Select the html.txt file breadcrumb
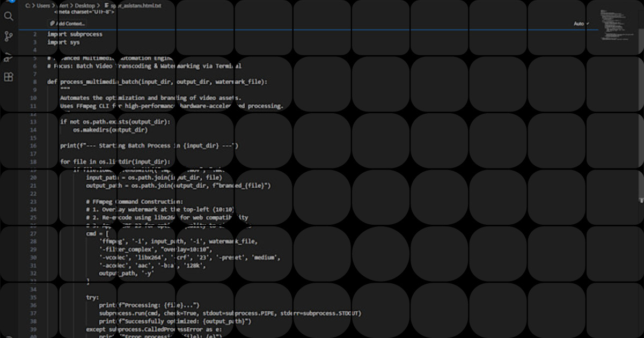The width and height of the screenshot is (644, 338). pos(136,5)
